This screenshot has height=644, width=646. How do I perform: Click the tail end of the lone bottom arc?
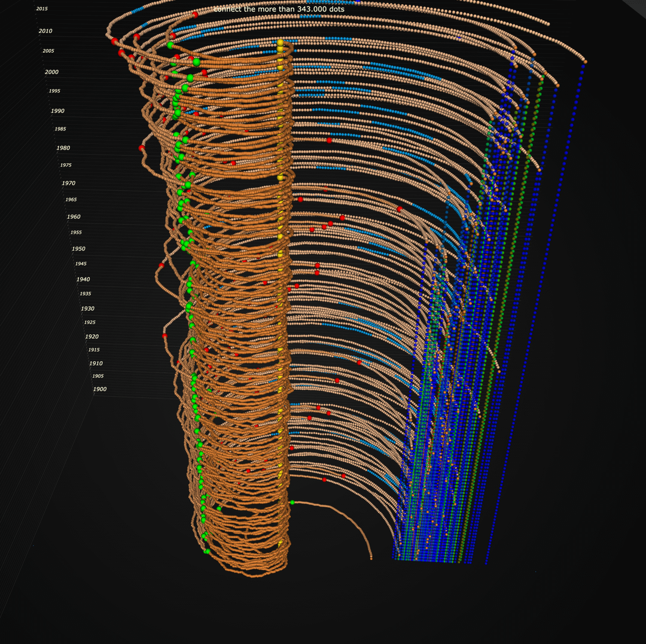pyautogui.click(x=371, y=558)
